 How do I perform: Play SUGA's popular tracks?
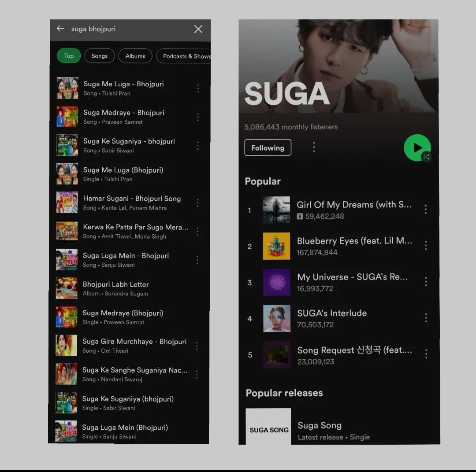click(x=417, y=148)
